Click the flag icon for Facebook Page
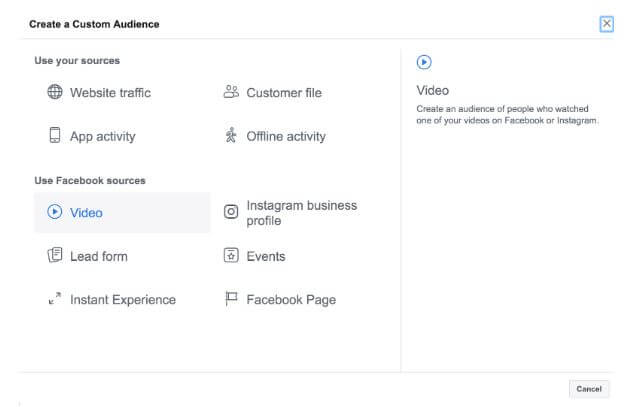This screenshot has height=407, width=627. click(x=231, y=298)
